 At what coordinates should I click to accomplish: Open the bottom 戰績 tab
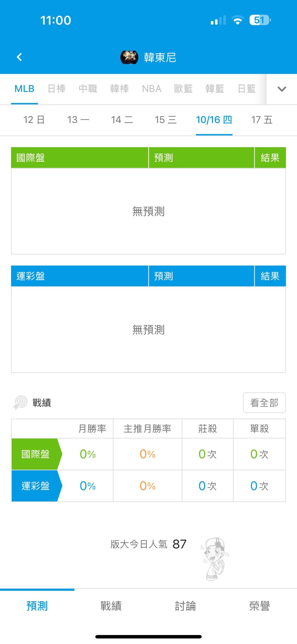click(111, 606)
